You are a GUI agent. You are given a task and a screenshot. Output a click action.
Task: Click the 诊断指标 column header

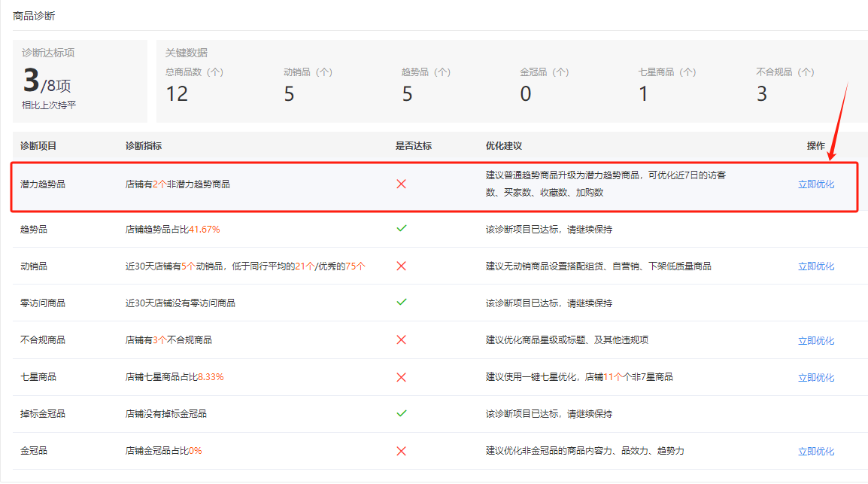pos(144,145)
